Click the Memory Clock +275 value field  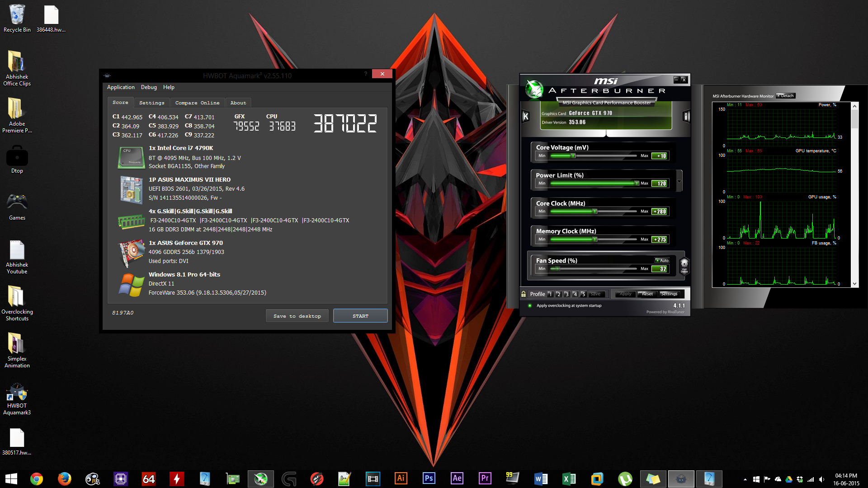click(x=659, y=239)
